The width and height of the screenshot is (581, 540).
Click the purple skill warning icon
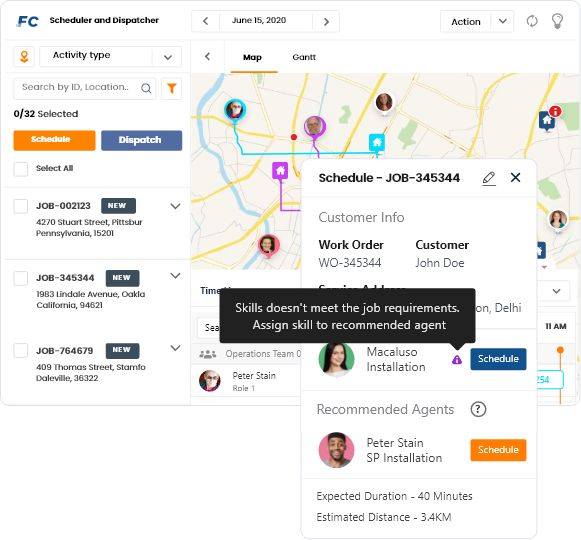(457, 360)
